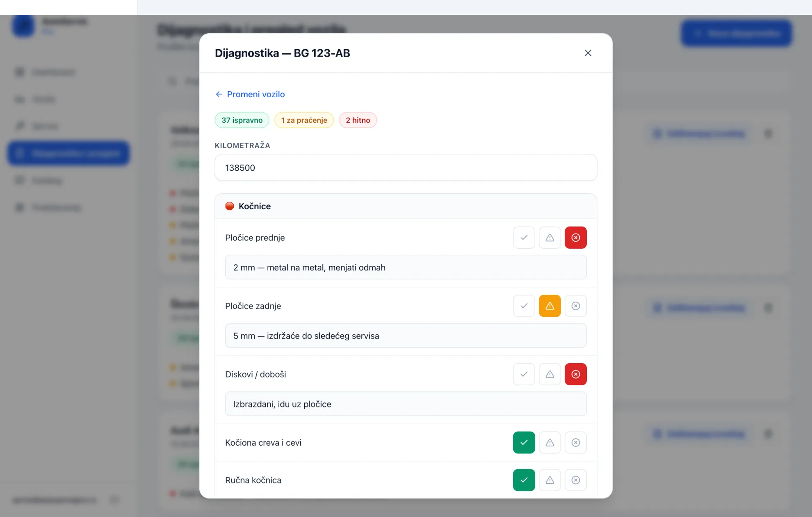This screenshot has height=517, width=812.
Task: Mark Diskovi / doboši as OK checkmark
Action: point(524,374)
